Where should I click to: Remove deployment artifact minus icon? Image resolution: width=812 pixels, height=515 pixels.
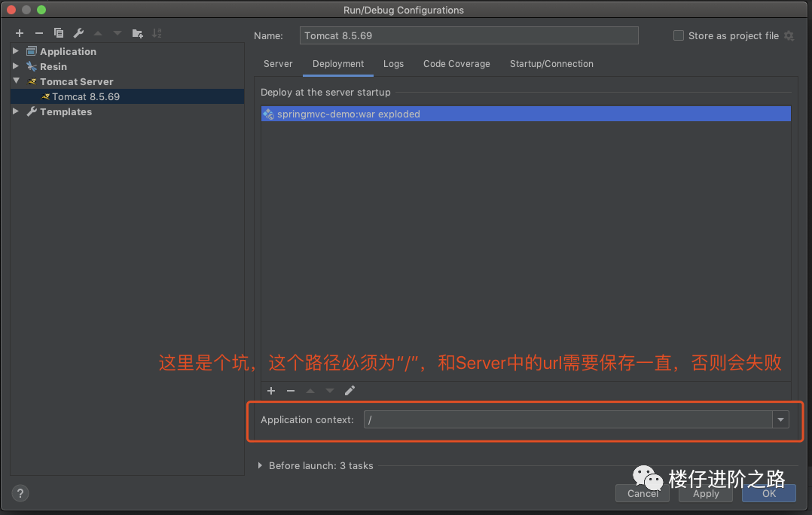(x=291, y=391)
